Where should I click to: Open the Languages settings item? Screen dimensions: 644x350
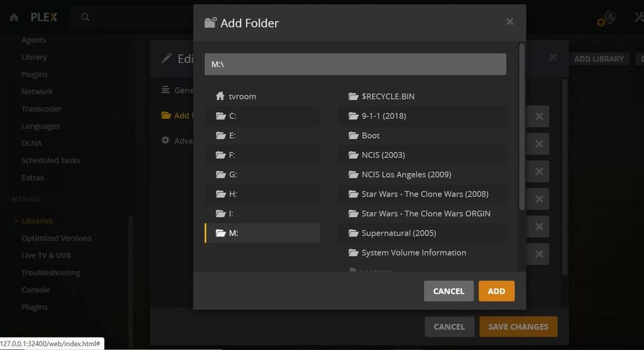tap(41, 126)
